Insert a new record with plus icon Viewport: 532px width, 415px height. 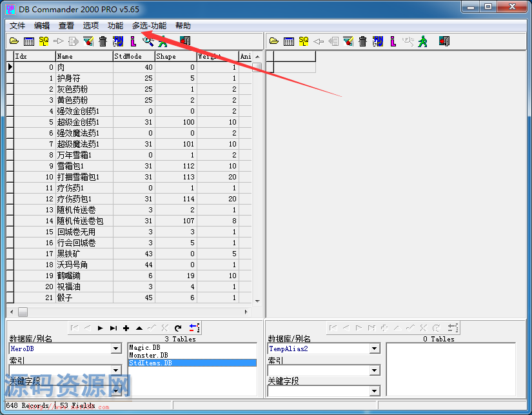126,328
